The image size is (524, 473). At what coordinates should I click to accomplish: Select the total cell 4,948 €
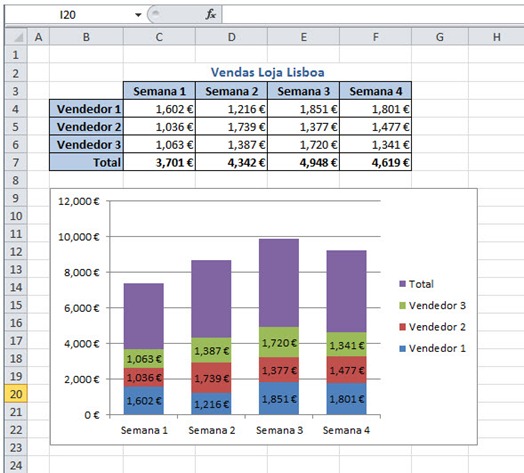(303, 162)
